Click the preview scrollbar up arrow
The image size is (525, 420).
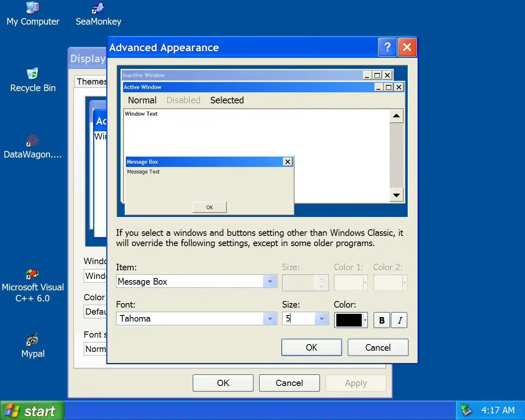pyautogui.click(x=396, y=116)
